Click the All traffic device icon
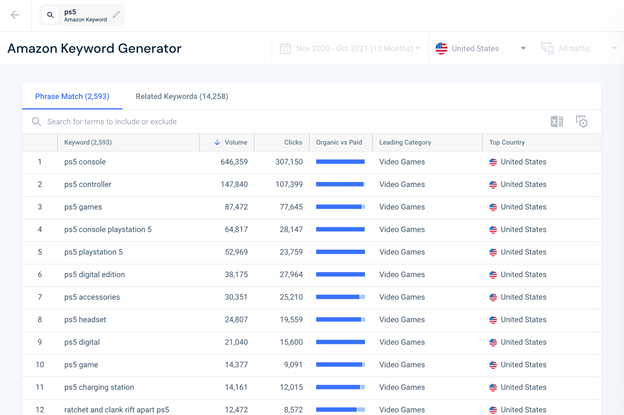 547,48
